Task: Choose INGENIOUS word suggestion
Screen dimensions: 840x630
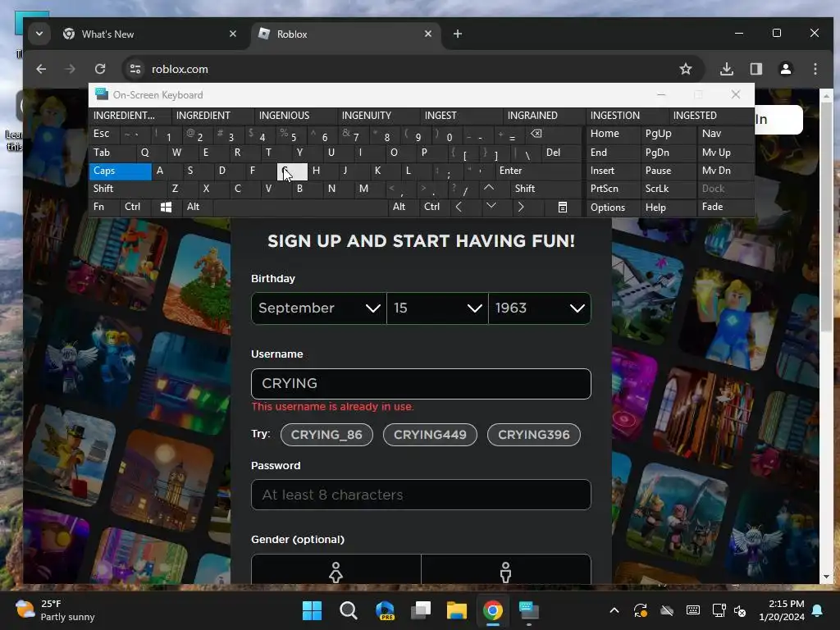Action: (294, 116)
